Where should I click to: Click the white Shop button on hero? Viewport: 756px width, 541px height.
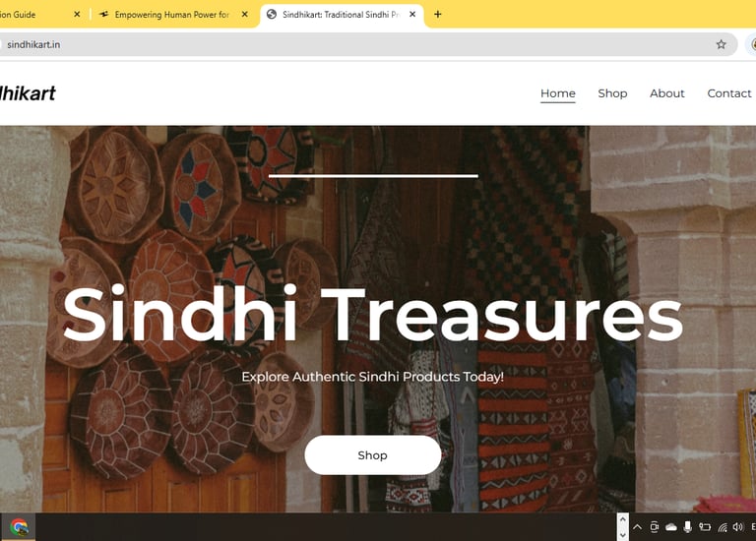pos(373,455)
